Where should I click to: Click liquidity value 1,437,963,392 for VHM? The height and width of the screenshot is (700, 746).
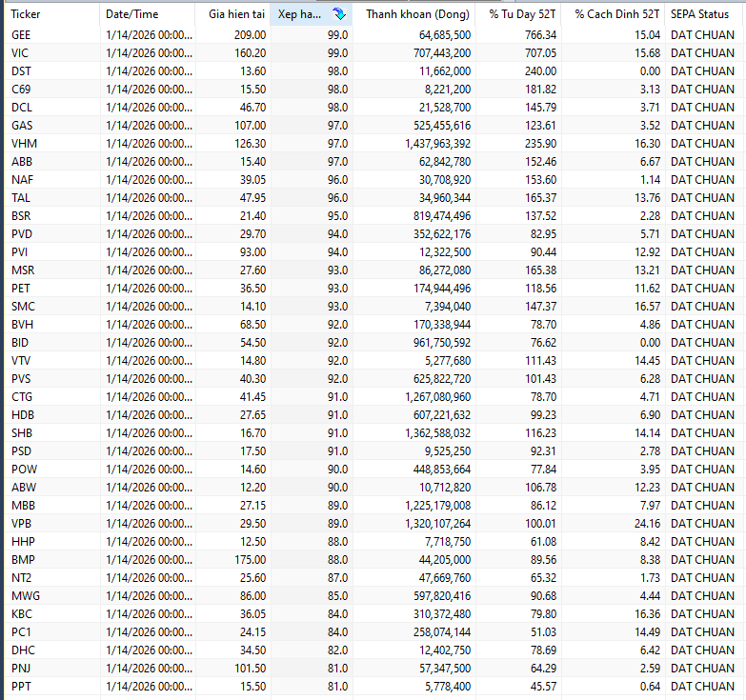[437, 143]
